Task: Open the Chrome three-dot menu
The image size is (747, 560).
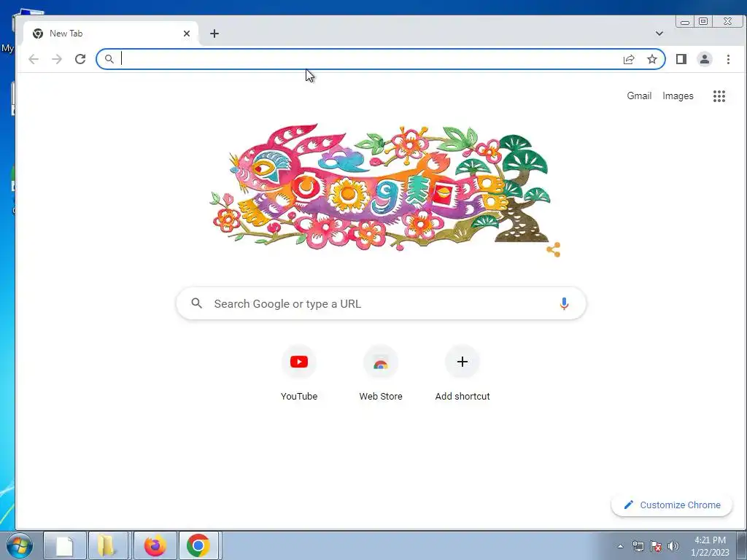Action: coord(728,59)
